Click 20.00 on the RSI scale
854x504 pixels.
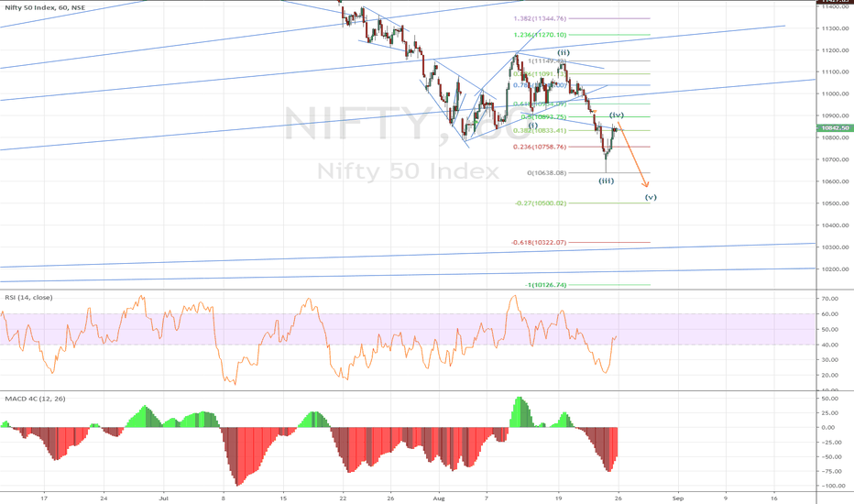point(830,375)
